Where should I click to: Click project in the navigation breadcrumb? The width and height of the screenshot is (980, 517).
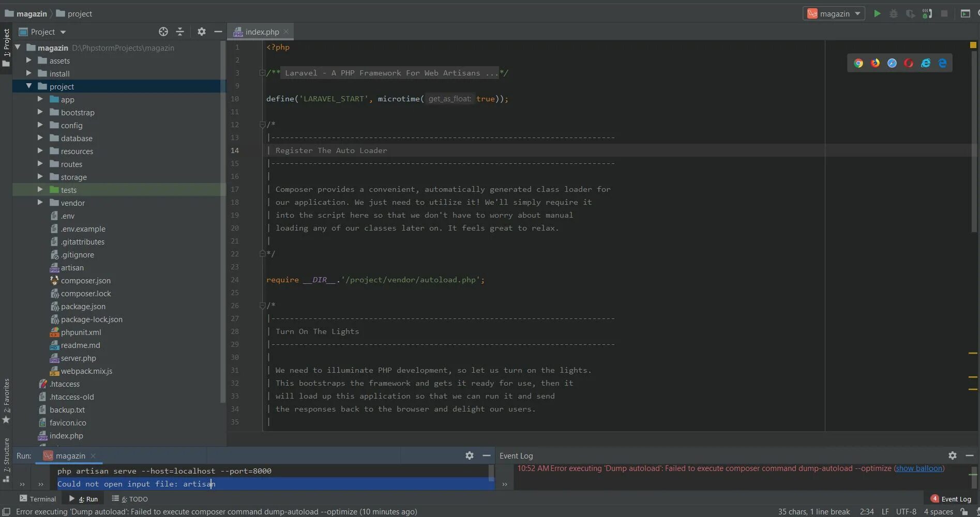pyautogui.click(x=74, y=13)
